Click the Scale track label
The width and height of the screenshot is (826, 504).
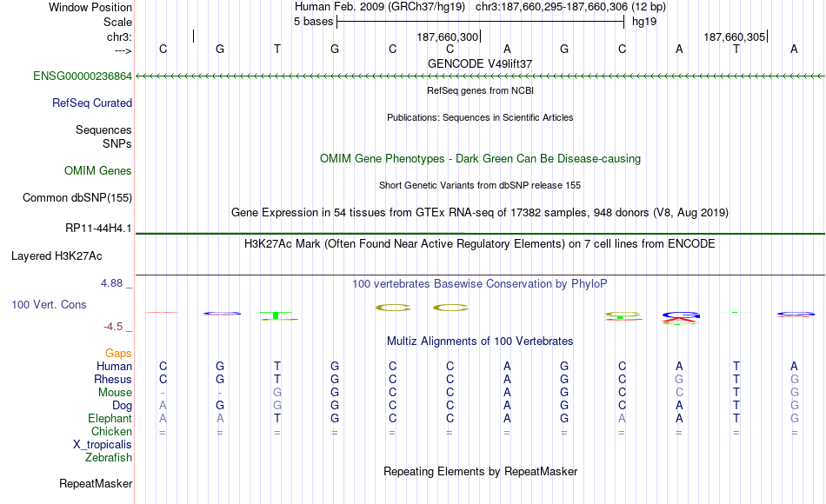pos(117,22)
